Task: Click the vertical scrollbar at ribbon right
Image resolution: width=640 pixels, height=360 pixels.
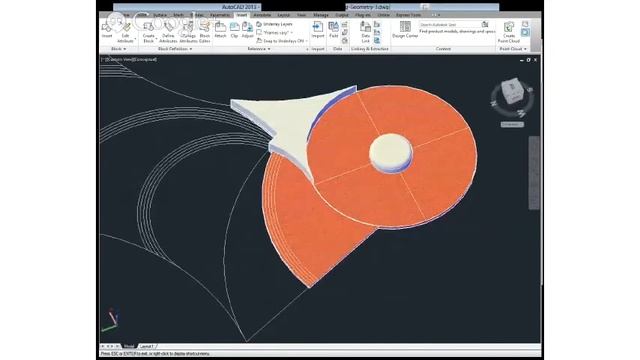Action: [536, 35]
